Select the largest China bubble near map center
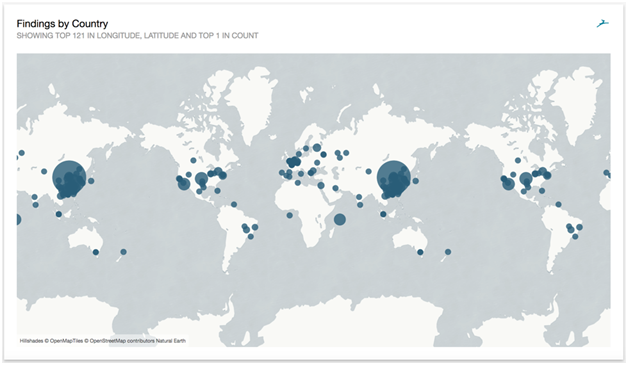 tap(394, 177)
